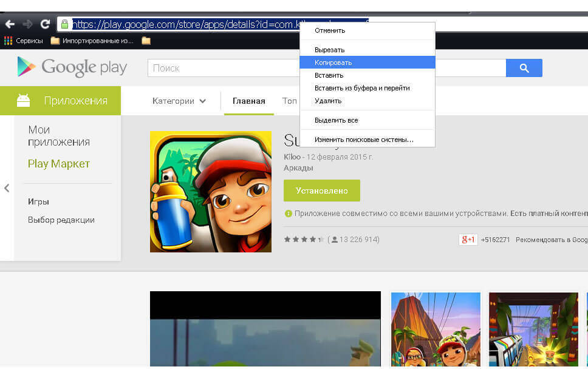Click the g+1 recommend button
The width and height of the screenshot is (588, 378).
(x=468, y=240)
